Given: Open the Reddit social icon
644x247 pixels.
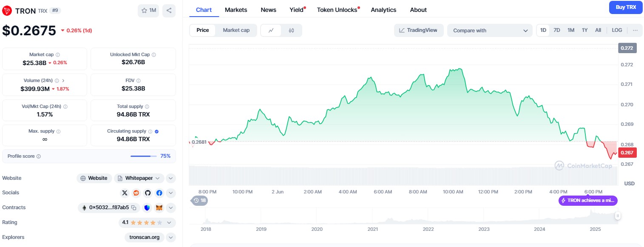Looking at the screenshot, I should [x=136, y=193].
